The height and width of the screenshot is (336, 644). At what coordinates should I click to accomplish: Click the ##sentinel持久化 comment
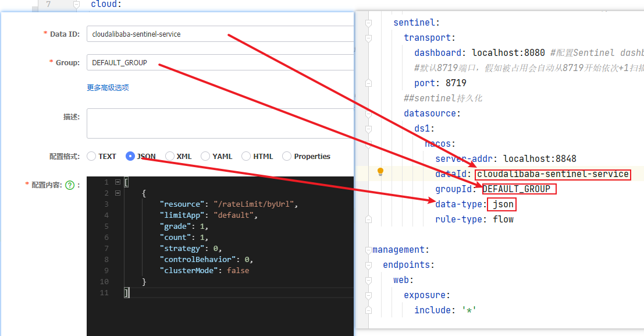click(443, 98)
